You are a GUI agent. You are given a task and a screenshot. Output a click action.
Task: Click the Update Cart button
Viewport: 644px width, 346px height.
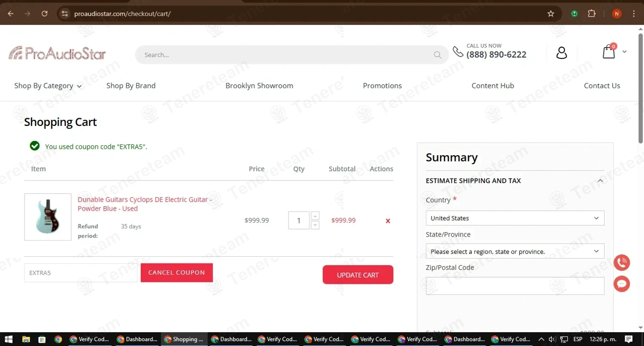[358, 275]
